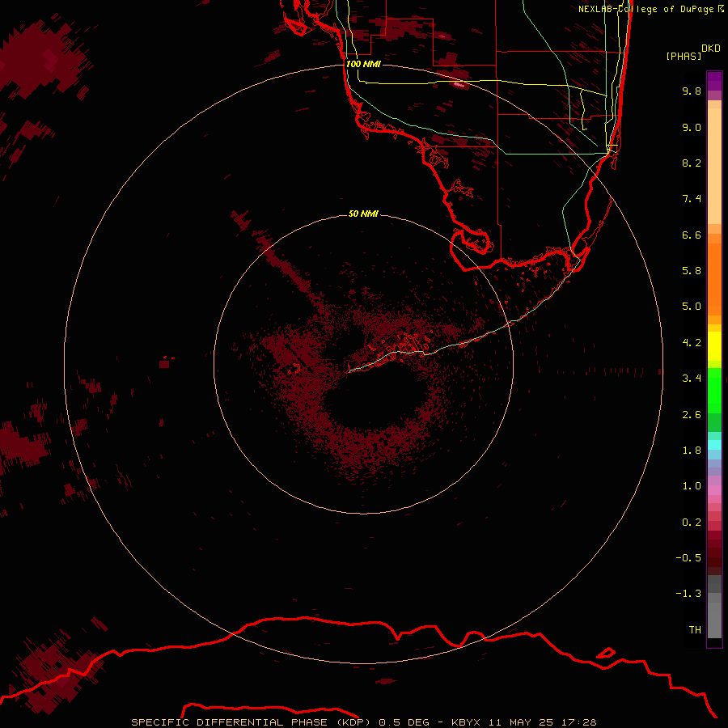The width and height of the screenshot is (728, 728).
Task: Click the "SPECIFIC DIFFERENTIAL PHASE (KDP)" product title
Action: pyautogui.click(x=251, y=722)
